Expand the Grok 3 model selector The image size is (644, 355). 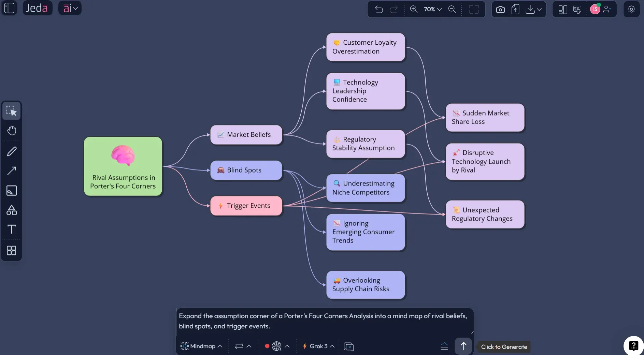tap(319, 346)
